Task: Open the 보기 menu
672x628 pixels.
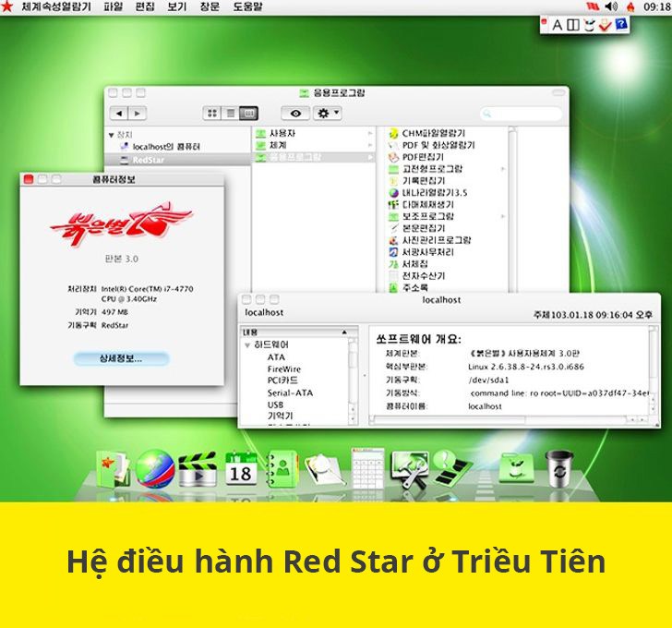Action: pyautogui.click(x=177, y=6)
